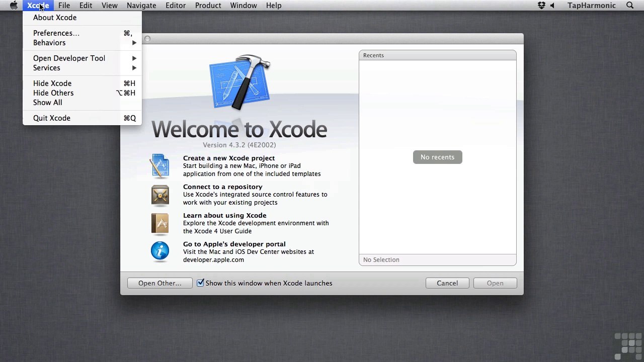
Task: Open the Help menu
Action: pyautogui.click(x=274, y=6)
